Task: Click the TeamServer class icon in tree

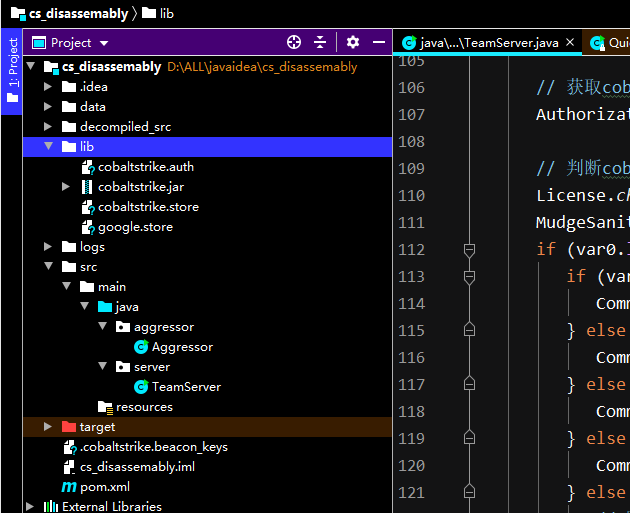Action: tap(141, 387)
